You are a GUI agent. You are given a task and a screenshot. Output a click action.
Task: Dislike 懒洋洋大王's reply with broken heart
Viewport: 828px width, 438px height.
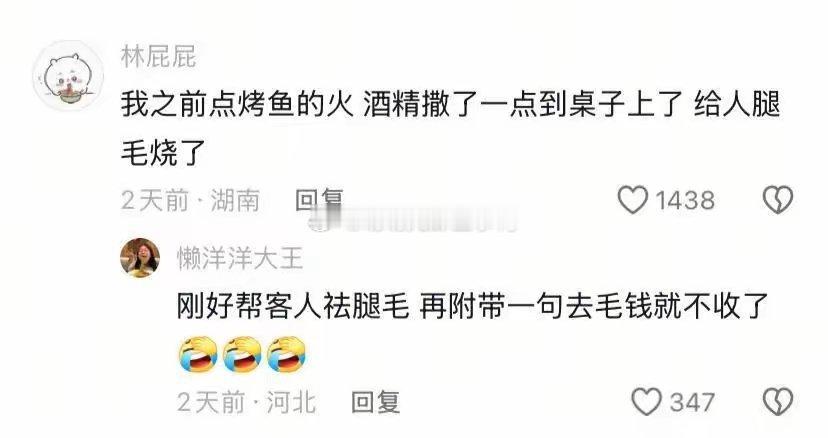778,402
